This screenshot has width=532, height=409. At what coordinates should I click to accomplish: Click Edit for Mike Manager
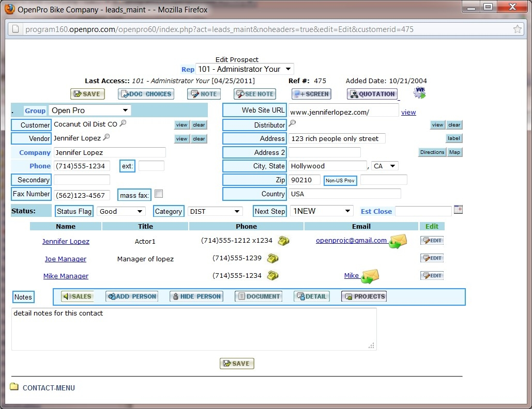[432, 276]
